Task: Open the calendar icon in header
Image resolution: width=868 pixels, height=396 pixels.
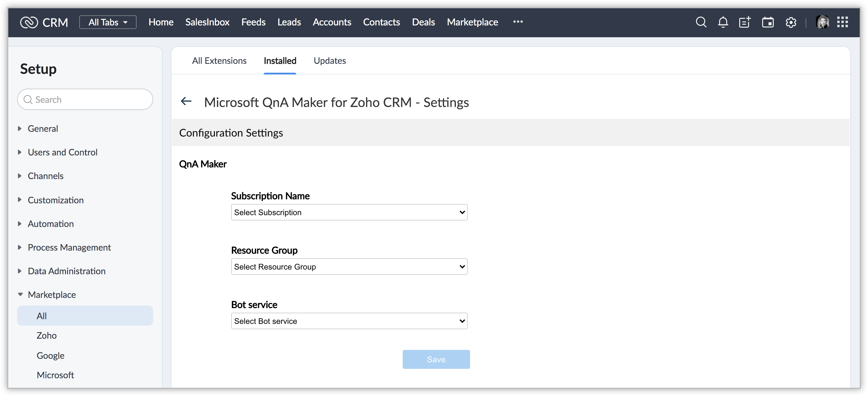Action: point(767,22)
